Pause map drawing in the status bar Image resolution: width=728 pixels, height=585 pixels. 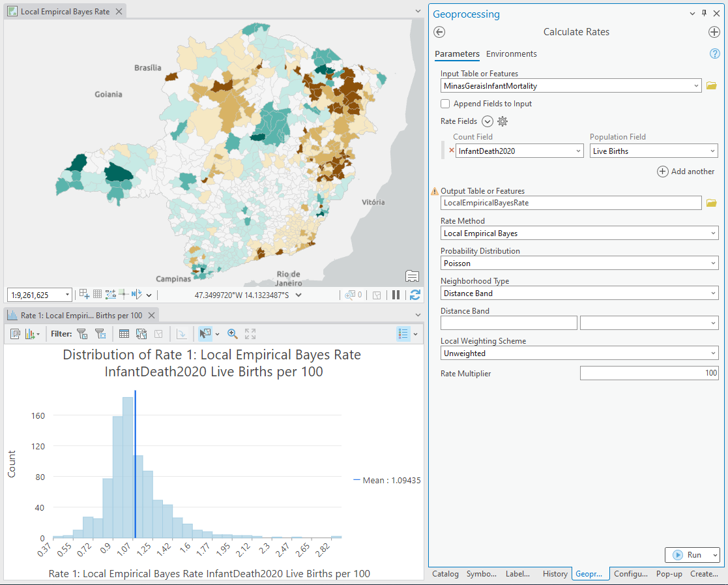click(396, 295)
